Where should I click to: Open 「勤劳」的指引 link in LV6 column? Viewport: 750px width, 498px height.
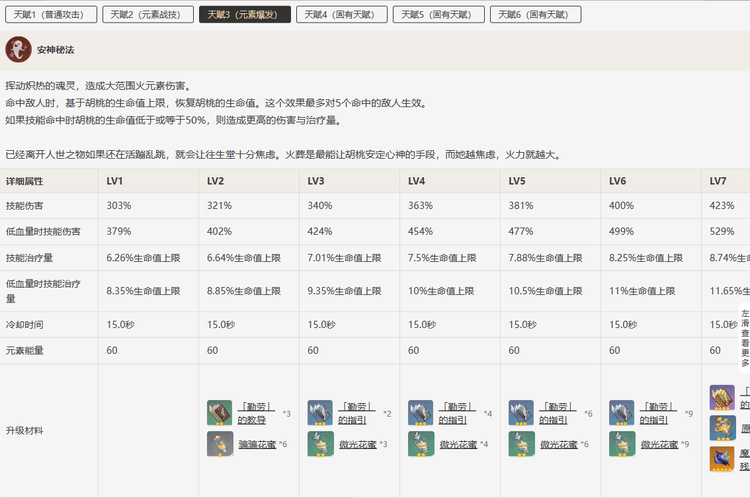coord(658,413)
